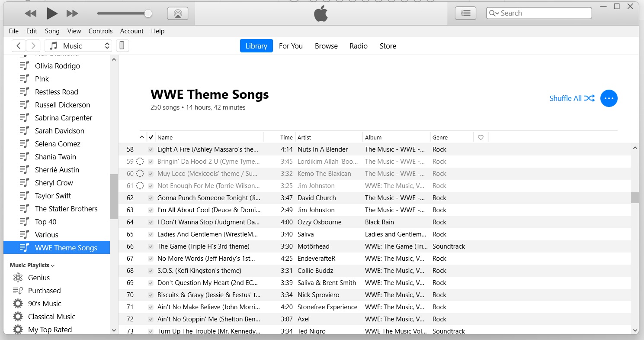Open the Account menu
The height and width of the screenshot is (340, 644).
[132, 31]
